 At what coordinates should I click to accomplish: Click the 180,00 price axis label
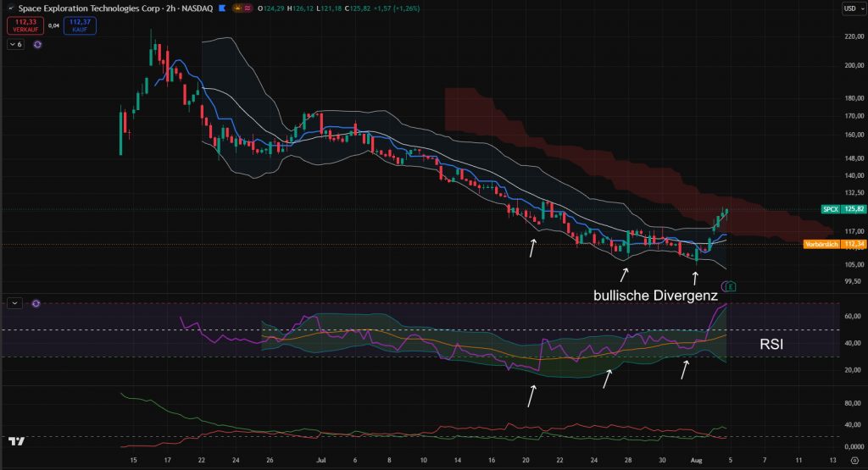pos(854,98)
